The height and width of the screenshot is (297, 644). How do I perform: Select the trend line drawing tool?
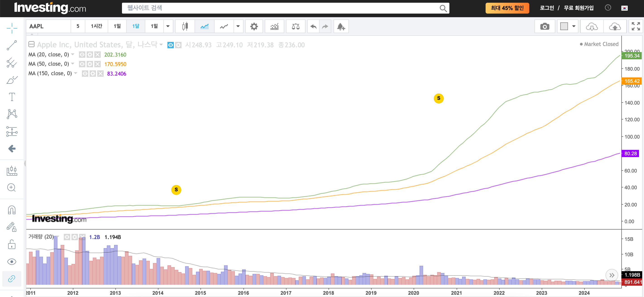(12, 45)
